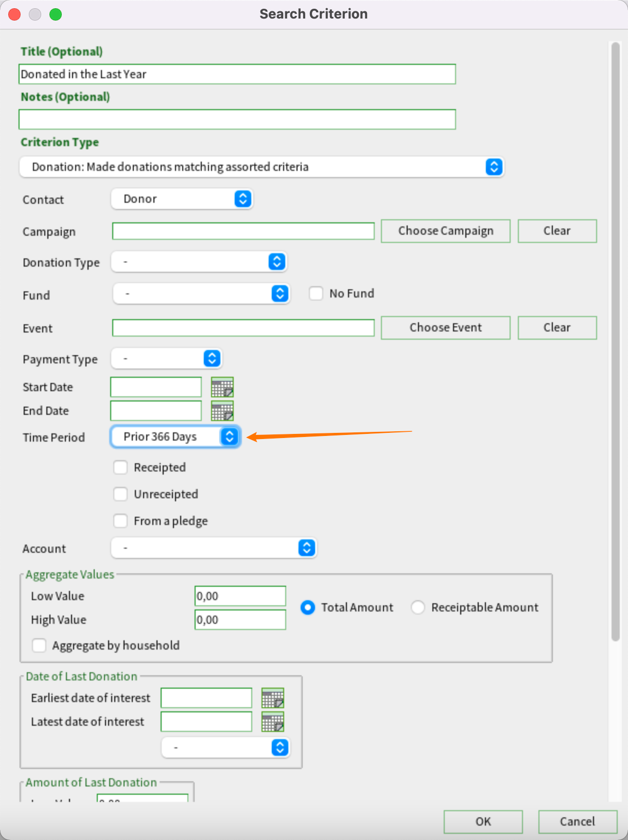Expand the Donation Type dropdown
The image size is (628, 840).
pyautogui.click(x=199, y=262)
